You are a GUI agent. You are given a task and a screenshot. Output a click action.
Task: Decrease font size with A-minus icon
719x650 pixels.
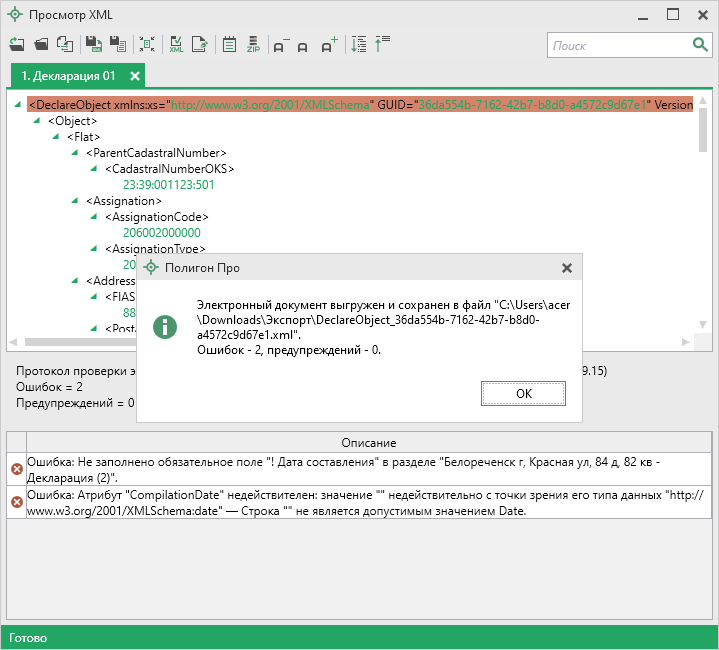(280, 45)
